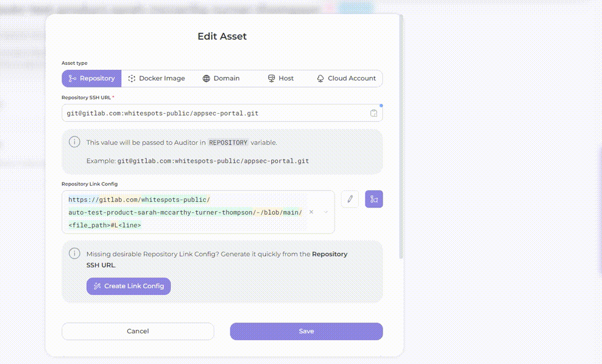Image resolution: width=602 pixels, height=364 pixels.
Task: Click the Create Link Config button
Action: 128,286
